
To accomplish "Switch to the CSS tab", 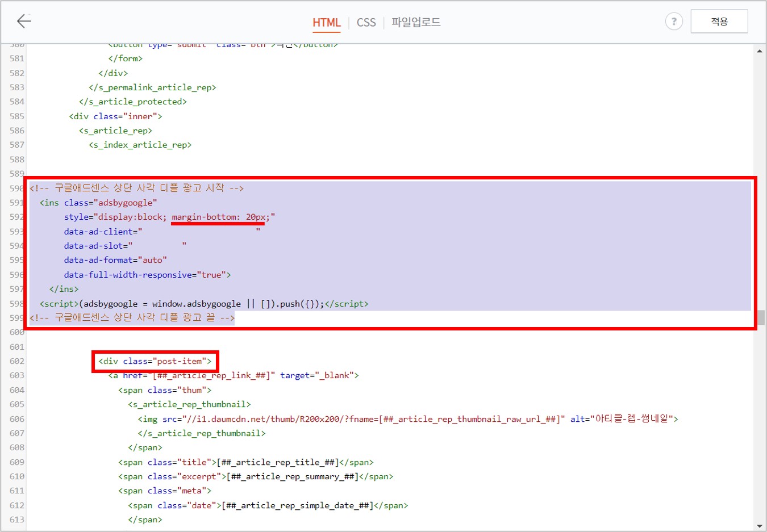I will coord(366,22).
